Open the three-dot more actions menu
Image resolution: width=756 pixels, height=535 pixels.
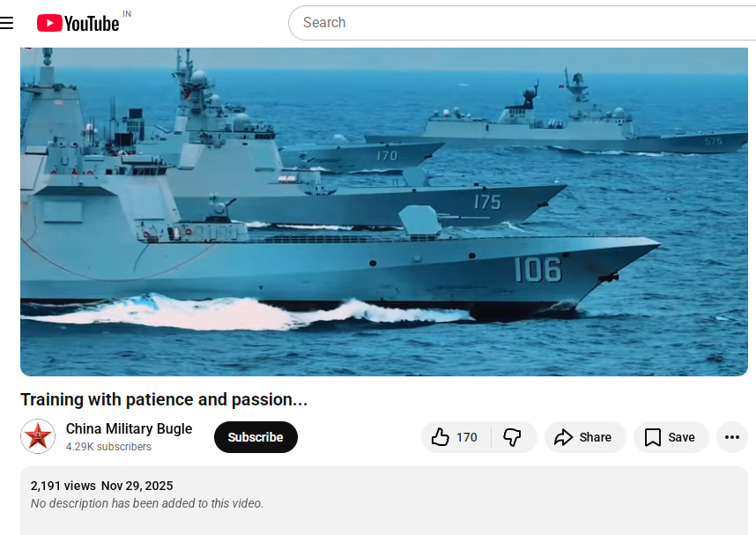731,437
